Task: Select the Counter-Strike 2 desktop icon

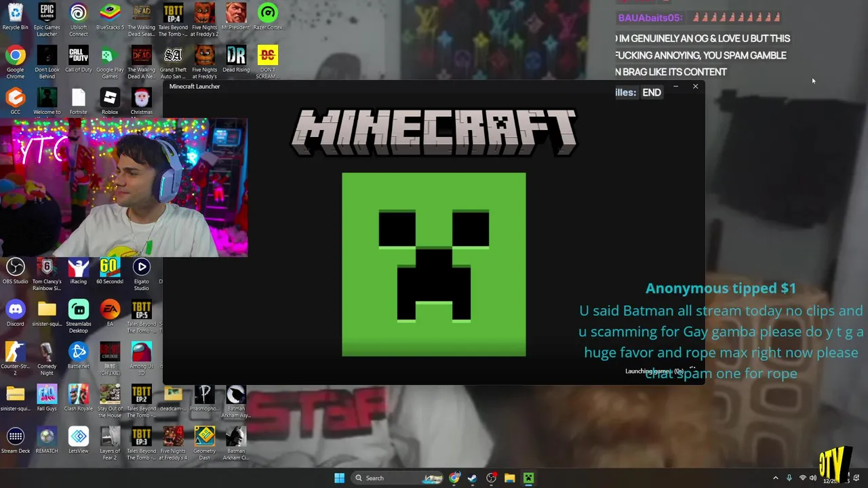Action: (15, 359)
